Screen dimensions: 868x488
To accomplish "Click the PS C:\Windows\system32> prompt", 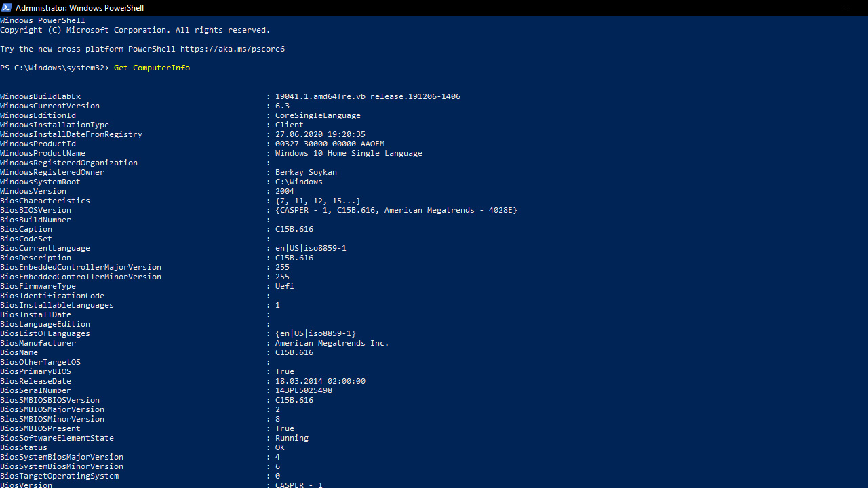I will 54,68.
